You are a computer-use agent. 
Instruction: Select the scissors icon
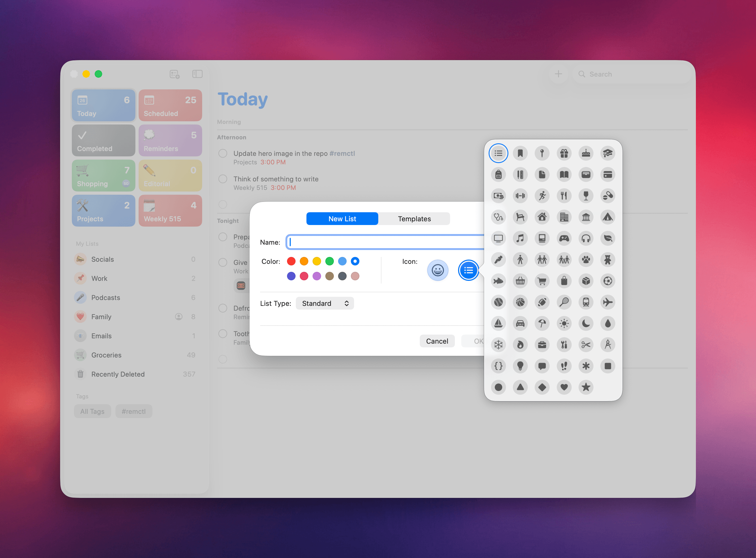coord(586,345)
